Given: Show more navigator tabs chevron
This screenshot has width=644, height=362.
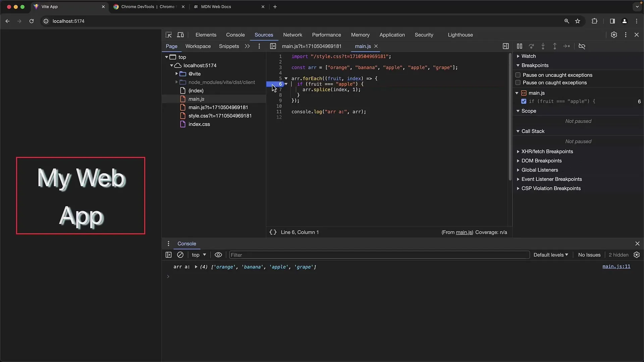Looking at the screenshot, I should point(247,46).
